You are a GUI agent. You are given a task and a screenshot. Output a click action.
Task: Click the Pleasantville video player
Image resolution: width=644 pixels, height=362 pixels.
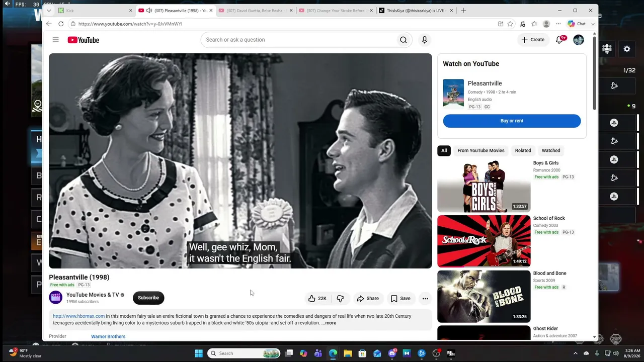coord(240,161)
